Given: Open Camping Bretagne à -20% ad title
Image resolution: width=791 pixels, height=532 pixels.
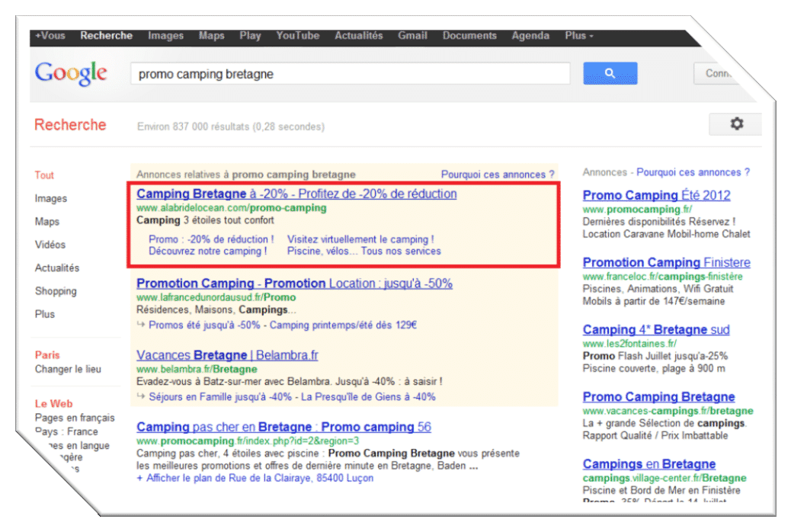Looking at the screenshot, I should tap(296, 194).
